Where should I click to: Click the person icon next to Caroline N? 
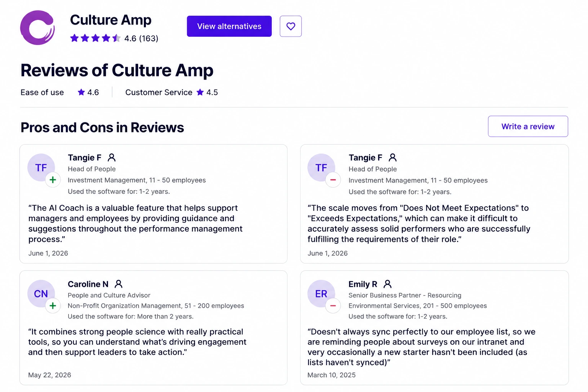(119, 284)
